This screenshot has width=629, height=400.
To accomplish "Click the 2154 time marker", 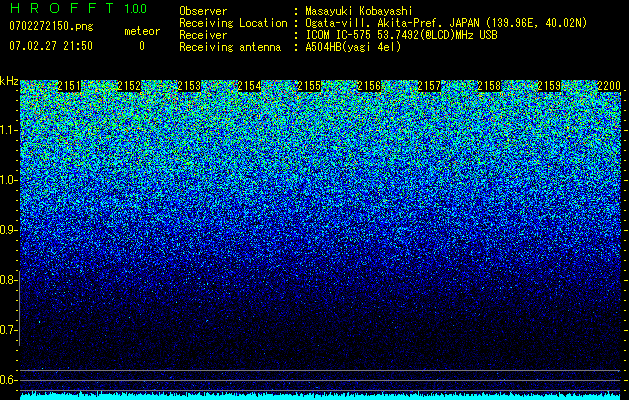I will click(249, 86).
